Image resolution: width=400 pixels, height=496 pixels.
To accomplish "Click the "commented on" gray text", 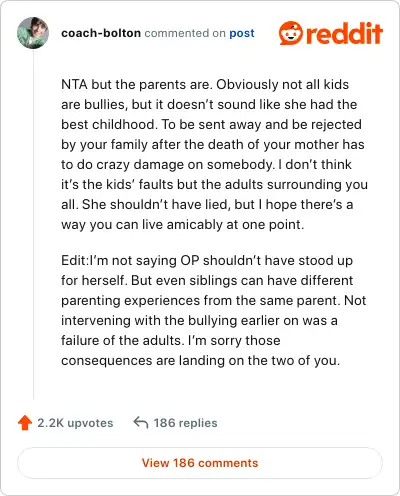I will coord(185,33).
